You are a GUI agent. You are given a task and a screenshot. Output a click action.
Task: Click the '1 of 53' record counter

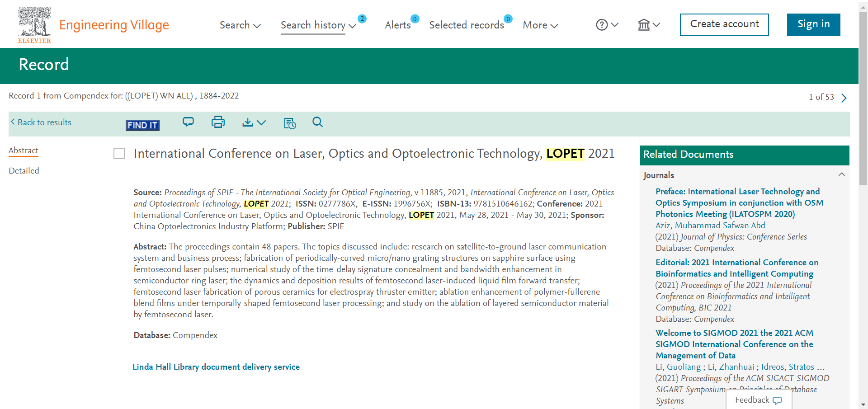[821, 97]
